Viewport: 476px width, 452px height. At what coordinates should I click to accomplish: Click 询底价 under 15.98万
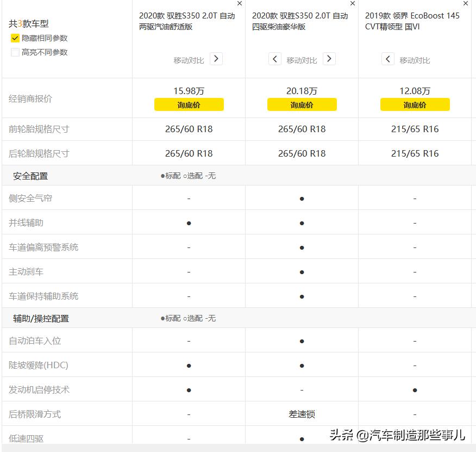[x=188, y=104]
